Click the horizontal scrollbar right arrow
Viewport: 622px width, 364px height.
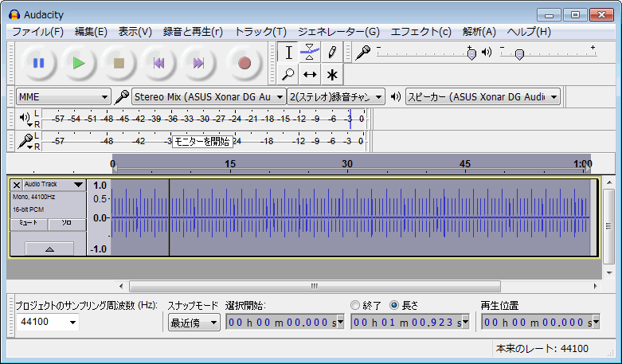tap(595, 286)
